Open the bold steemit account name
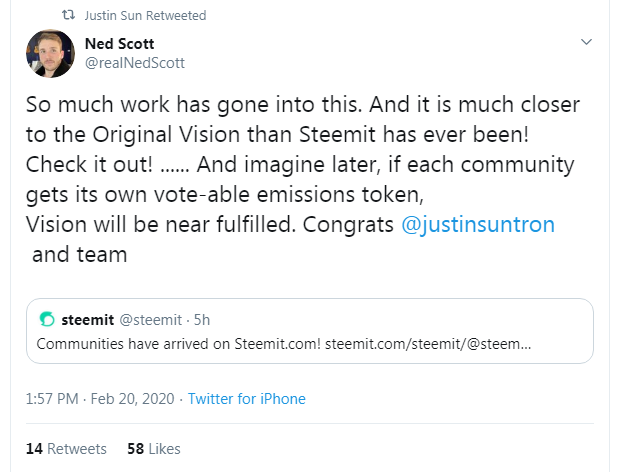 coord(88,320)
